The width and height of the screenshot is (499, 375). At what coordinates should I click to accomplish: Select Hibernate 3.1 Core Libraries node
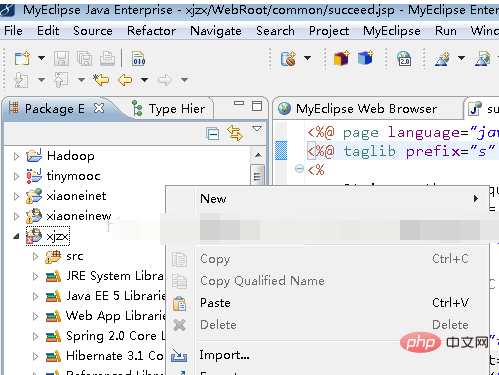(115, 356)
